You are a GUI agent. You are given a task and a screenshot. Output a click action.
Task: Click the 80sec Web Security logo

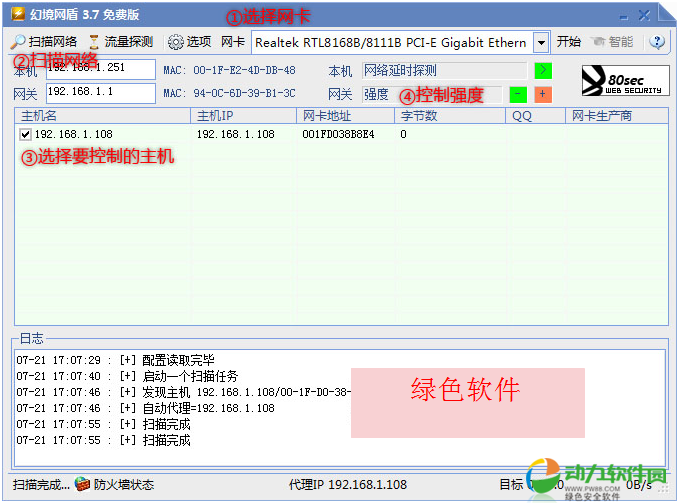625,81
